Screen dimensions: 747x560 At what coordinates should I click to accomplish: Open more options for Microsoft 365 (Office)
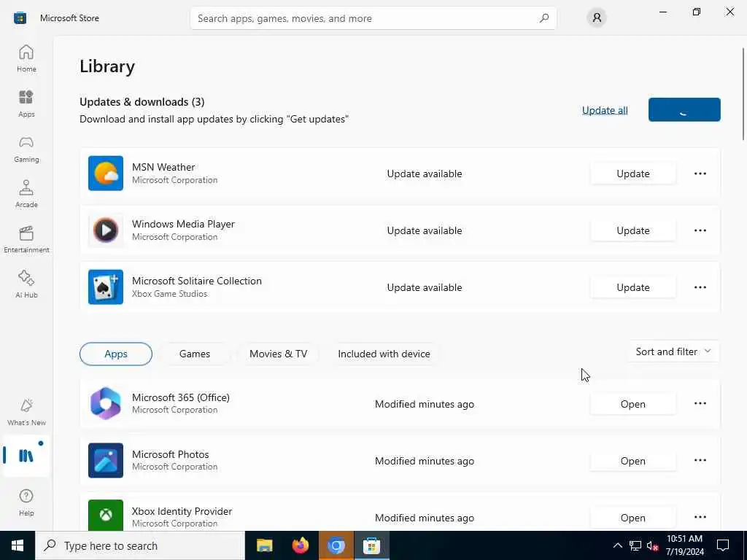pyautogui.click(x=700, y=403)
